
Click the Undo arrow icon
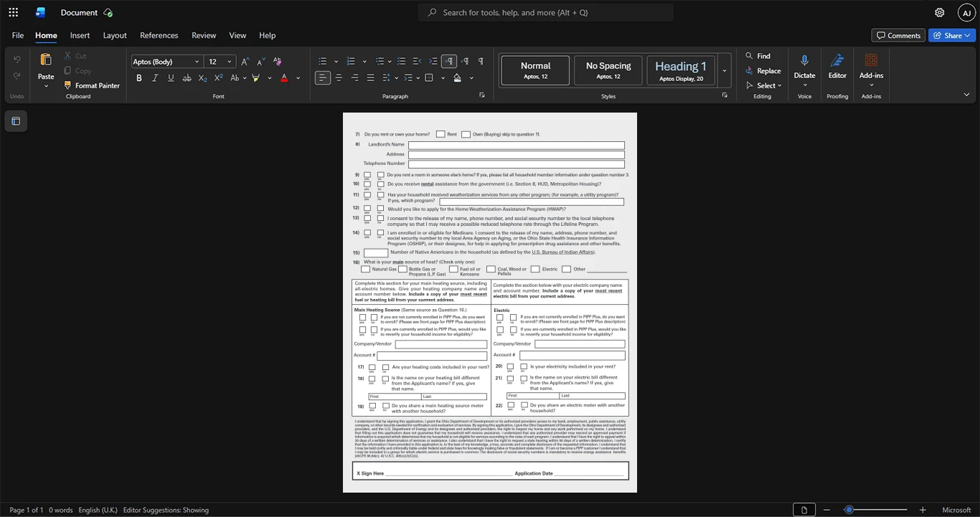(17, 60)
